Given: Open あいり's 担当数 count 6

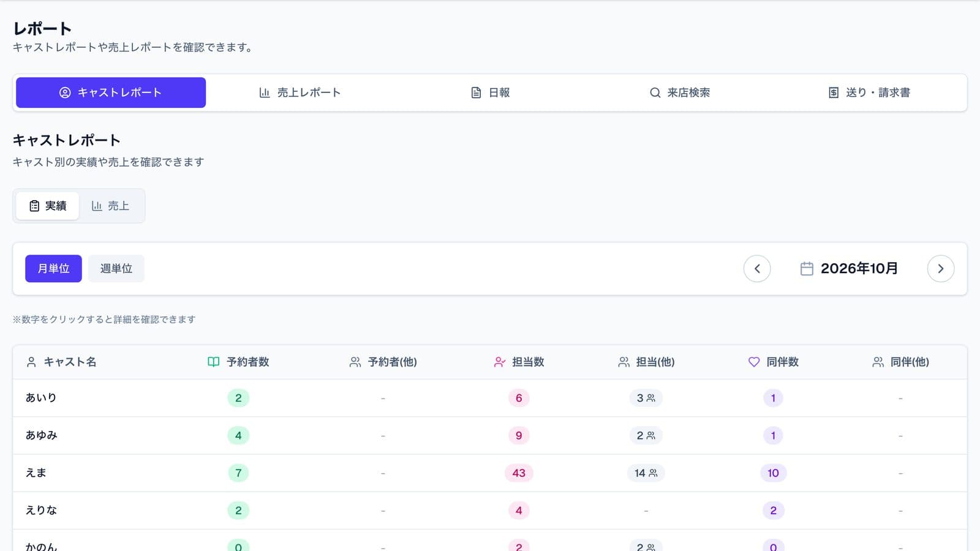Looking at the screenshot, I should point(519,398).
